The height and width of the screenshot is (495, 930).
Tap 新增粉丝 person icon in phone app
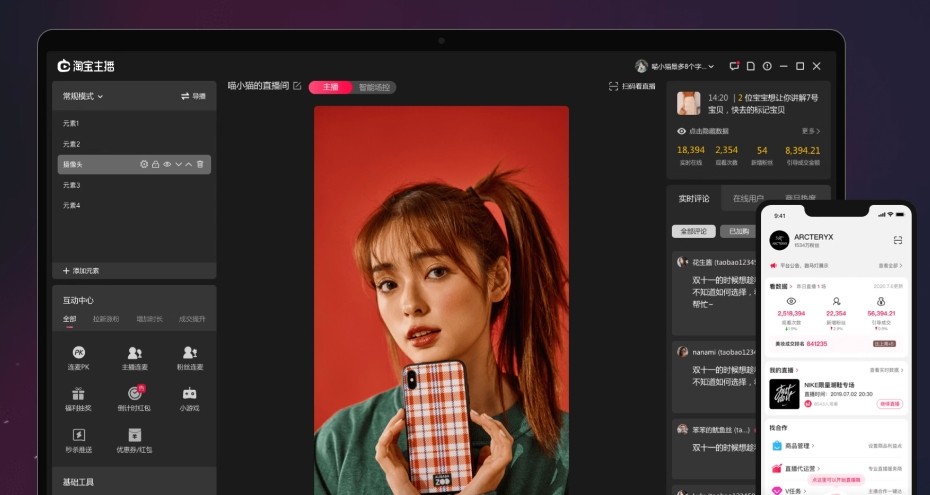coord(836,301)
